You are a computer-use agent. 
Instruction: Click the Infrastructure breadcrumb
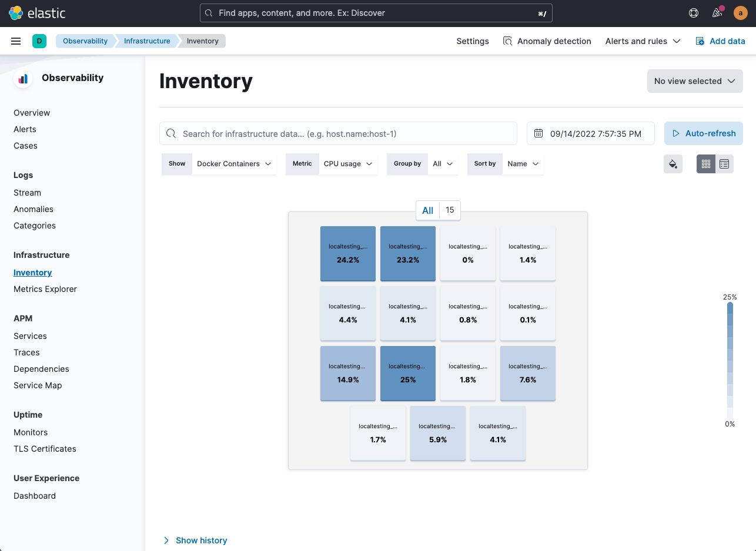pos(147,41)
